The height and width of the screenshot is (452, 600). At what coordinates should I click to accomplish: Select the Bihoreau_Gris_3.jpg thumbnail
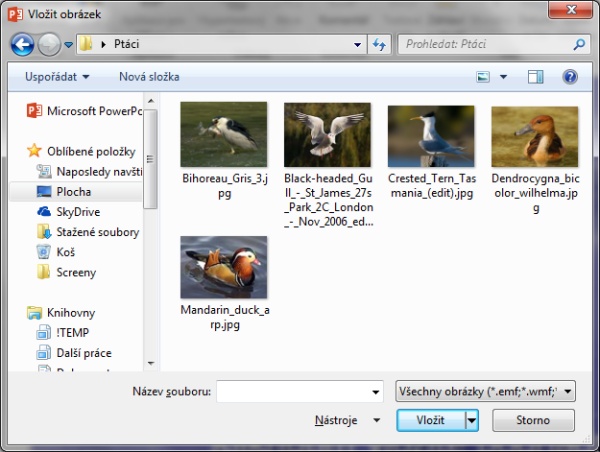click(x=224, y=134)
